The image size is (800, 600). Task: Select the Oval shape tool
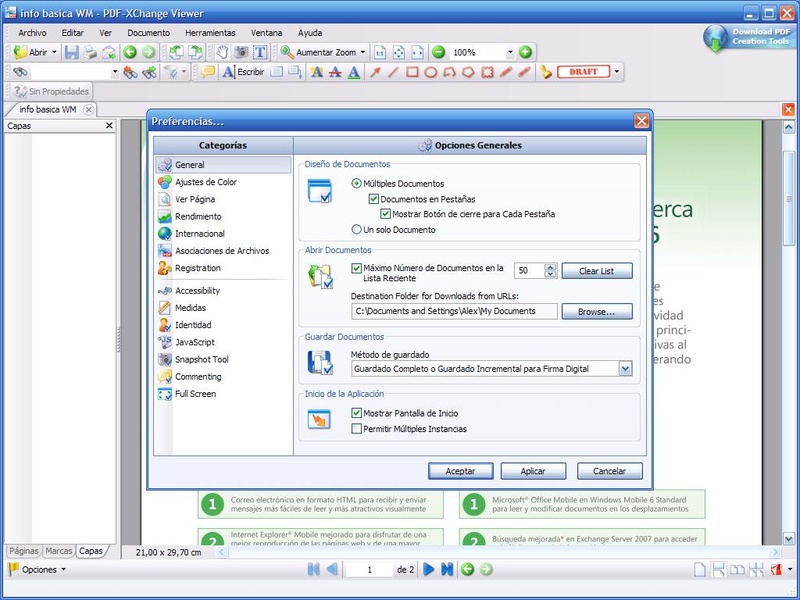coord(431,72)
